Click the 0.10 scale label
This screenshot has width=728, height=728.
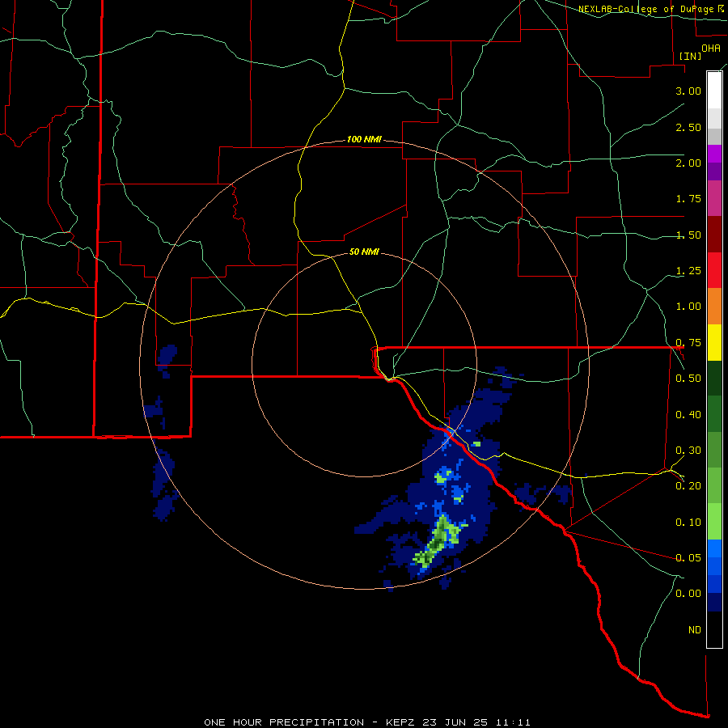coord(688,523)
